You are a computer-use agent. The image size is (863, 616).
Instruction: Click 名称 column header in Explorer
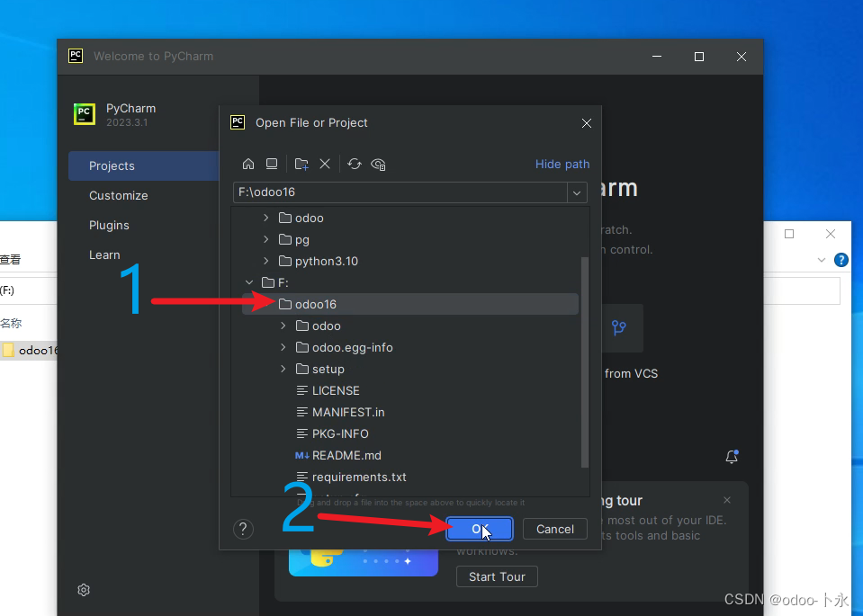(11, 324)
